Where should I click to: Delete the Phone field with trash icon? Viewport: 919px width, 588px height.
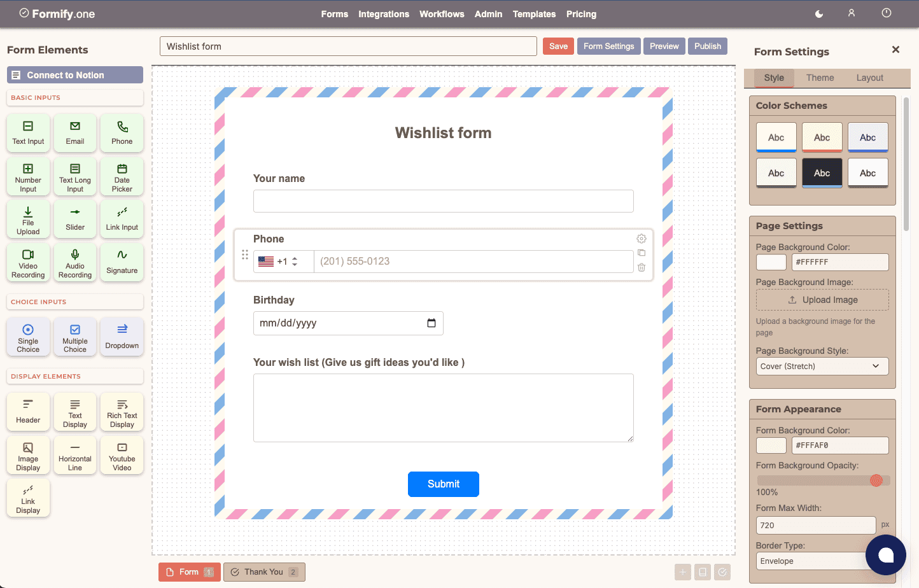point(642,267)
